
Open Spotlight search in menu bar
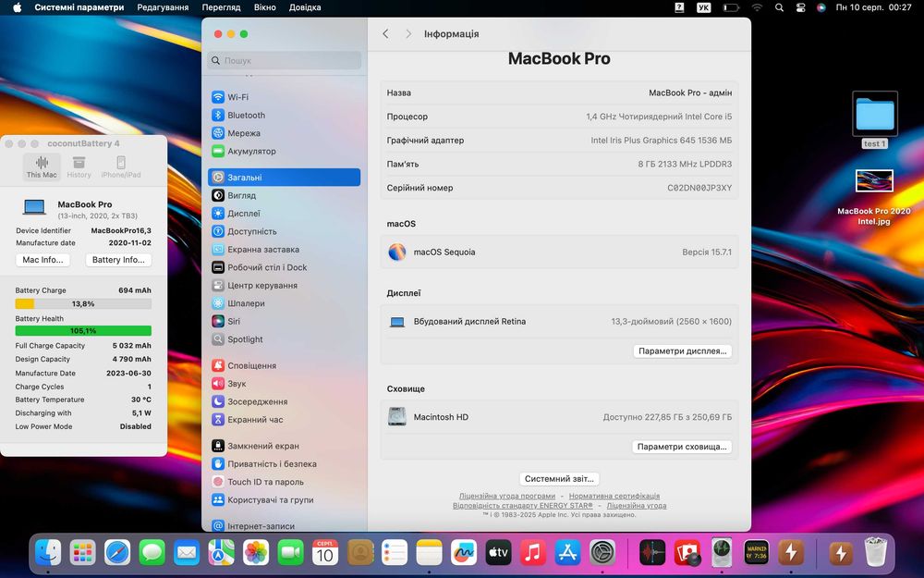(x=779, y=7)
